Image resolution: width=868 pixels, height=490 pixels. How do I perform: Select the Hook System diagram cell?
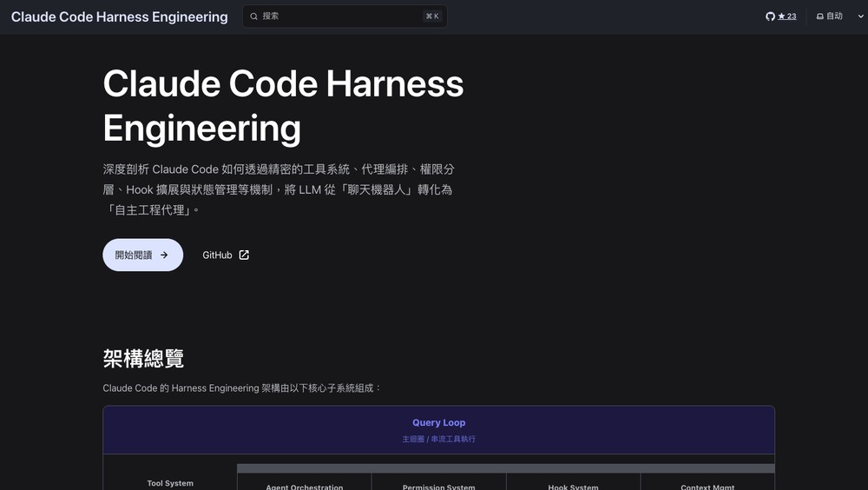click(x=573, y=482)
